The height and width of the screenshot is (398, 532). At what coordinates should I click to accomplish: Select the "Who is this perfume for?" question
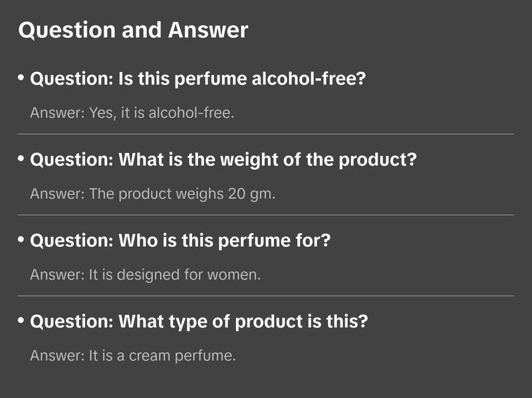pos(180,241)
